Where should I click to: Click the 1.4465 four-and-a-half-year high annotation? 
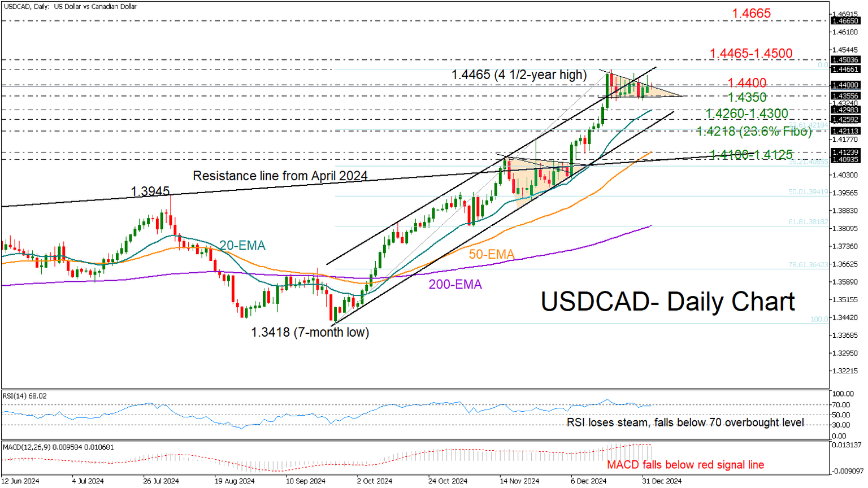coord(518,73)
